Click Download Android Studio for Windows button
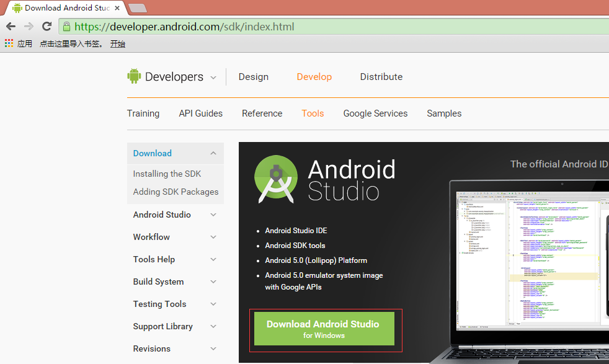The width and height of the screenshot is (609, 364). click(324, 329)
